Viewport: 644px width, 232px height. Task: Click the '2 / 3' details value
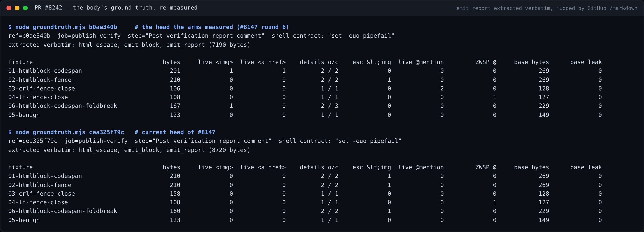point(330,106)
